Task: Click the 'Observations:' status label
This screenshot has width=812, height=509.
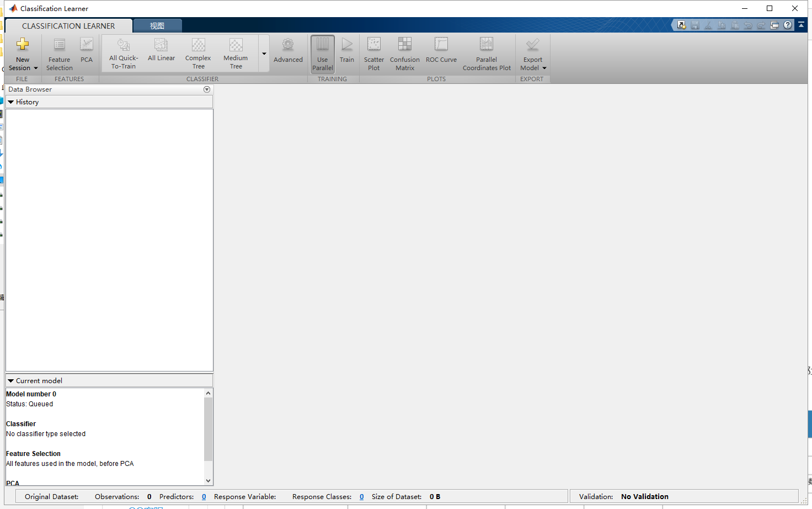Action: (117, 497)
